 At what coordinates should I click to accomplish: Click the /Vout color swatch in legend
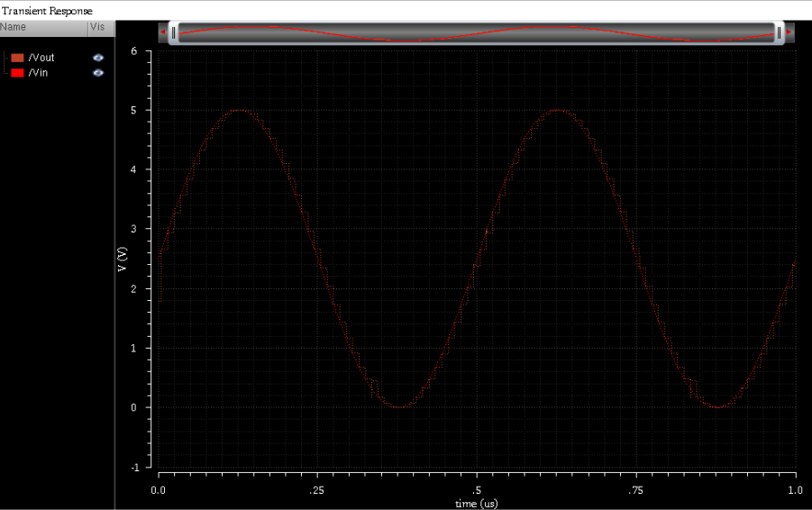[x=17, y=58]
